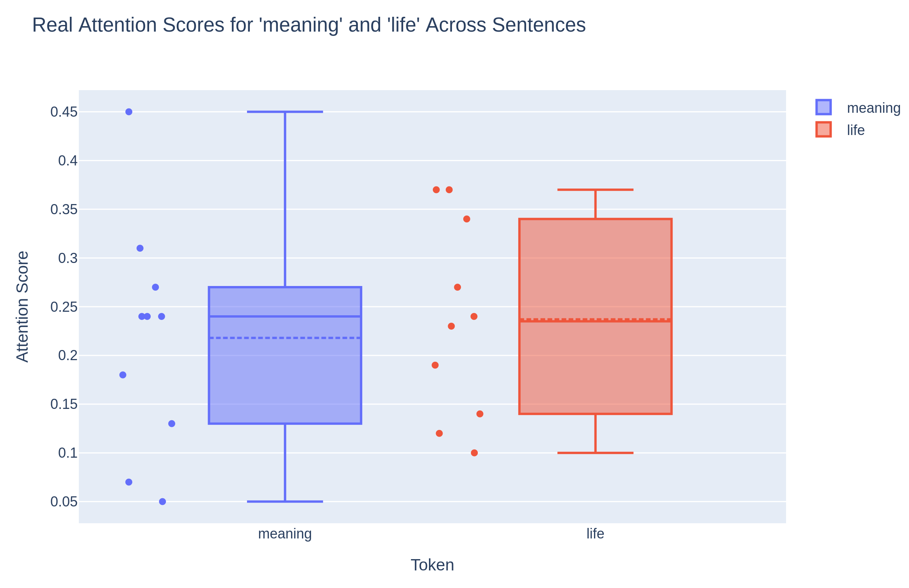
Task: Click the 'life' x-axis tick label
Action: (x=595, y=534)
